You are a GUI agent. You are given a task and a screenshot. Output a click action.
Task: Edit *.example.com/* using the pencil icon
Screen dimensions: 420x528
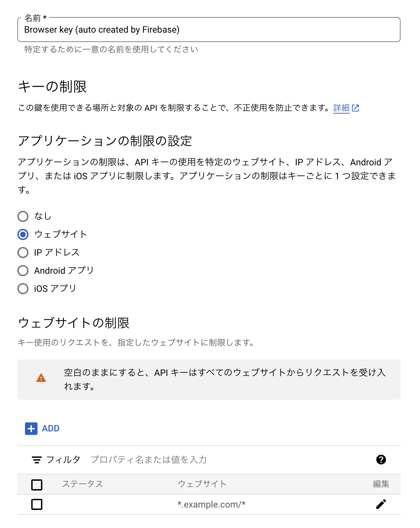pos(381,504)
